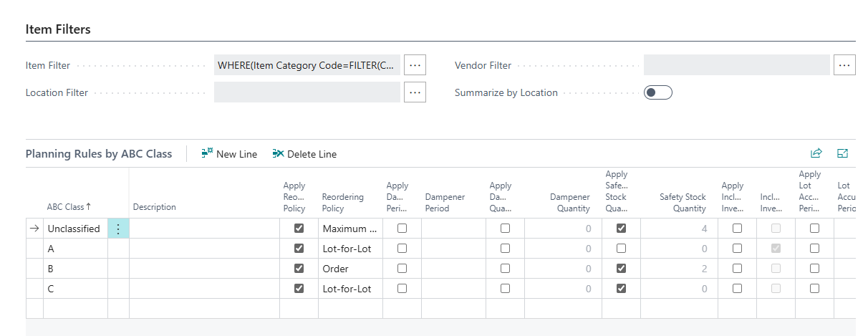Check Apply Dampener Period for class A row

point(402,249)
